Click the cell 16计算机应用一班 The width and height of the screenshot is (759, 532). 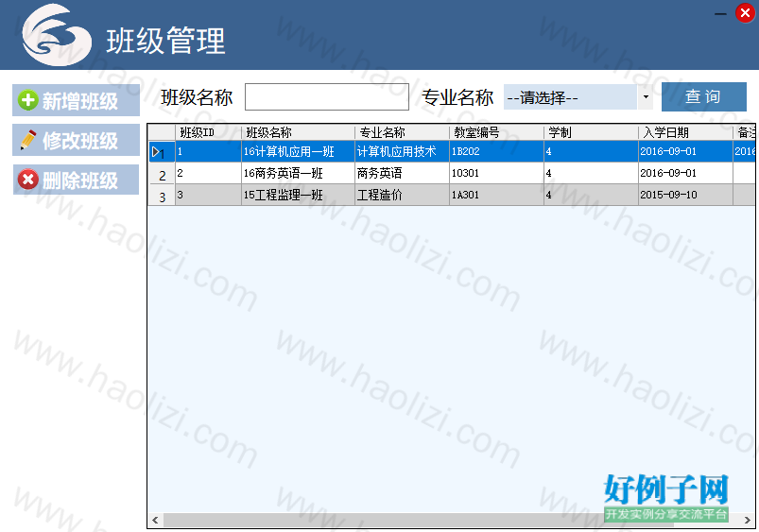[298, 151]
